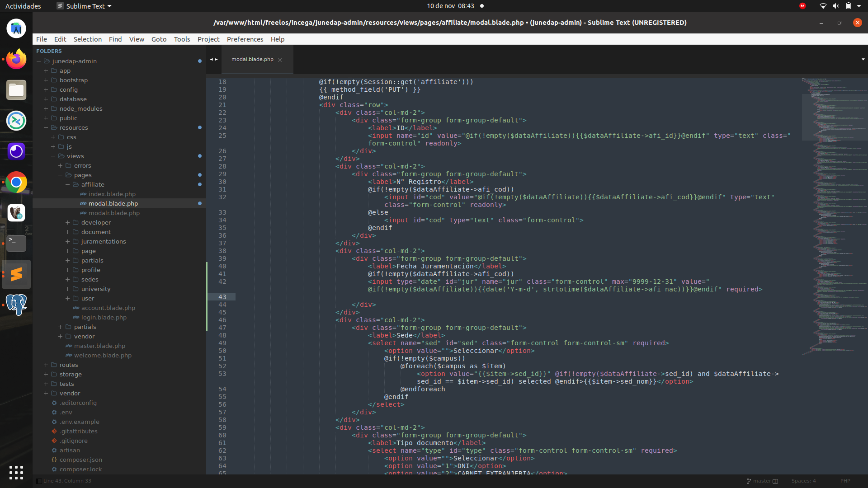Click the tab navigation arrows icon
Viewport: 868px width, 488px height.
click(x=214, y=59)
